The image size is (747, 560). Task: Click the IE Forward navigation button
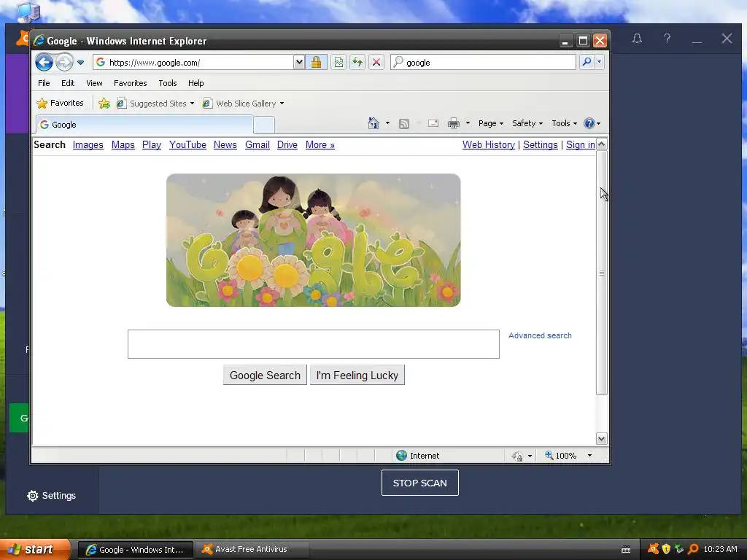64,63
